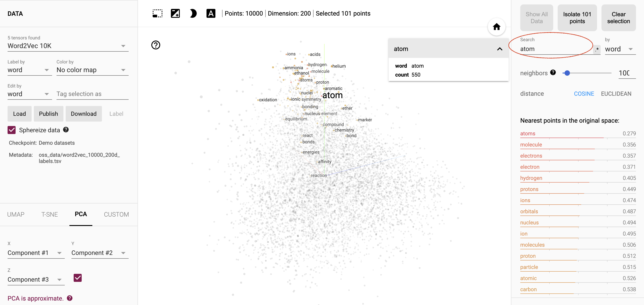
Task: Click the home/reset view icon
Action: [496, 28]
